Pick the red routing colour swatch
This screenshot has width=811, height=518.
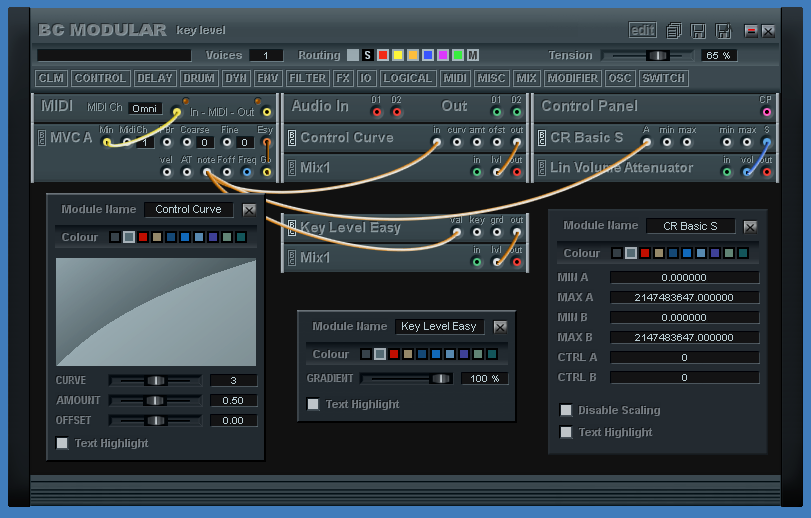(x=383, y=55)
